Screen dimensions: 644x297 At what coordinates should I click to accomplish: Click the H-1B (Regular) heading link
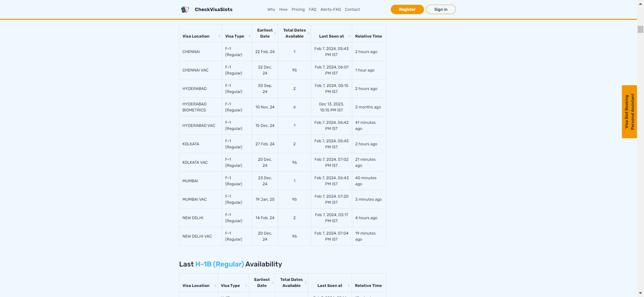[219, 264]
